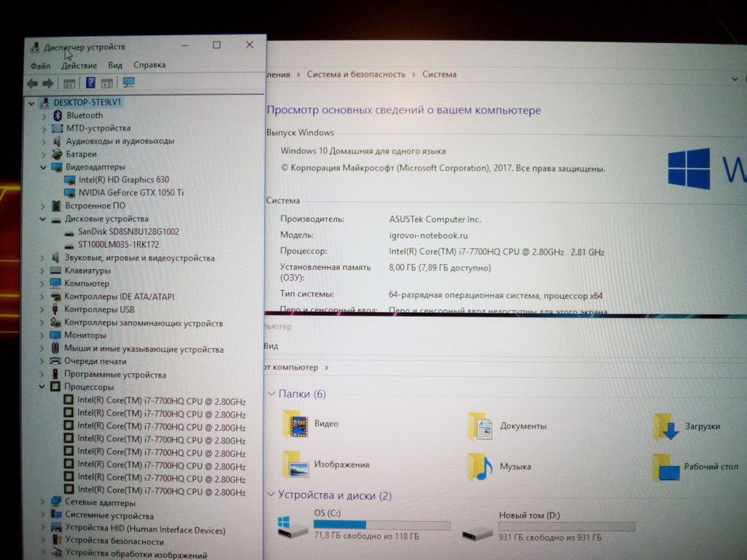Open the Вид menu in Device Manager
Viewport: 747px width, 560px height.
coord(115,66)
